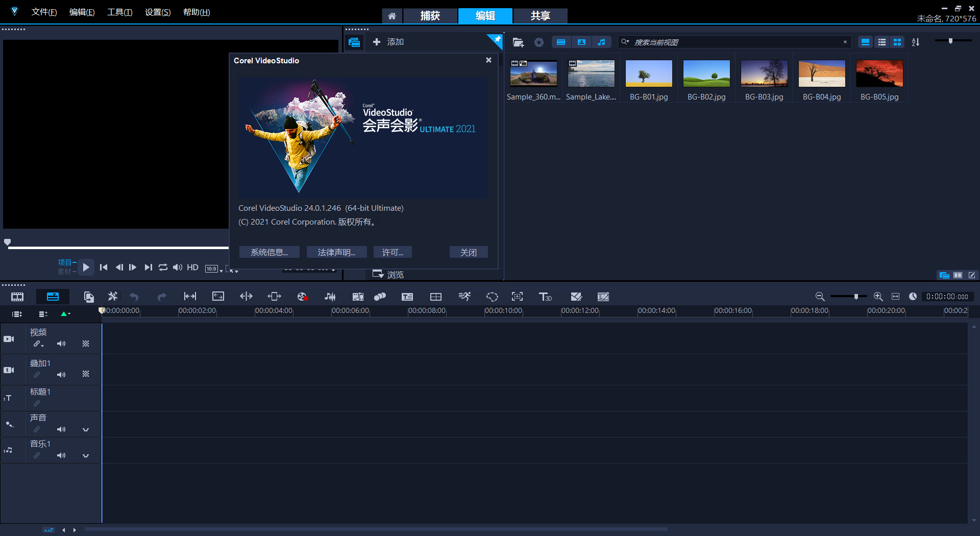Open the 工具 menu

tap(119, 12)
